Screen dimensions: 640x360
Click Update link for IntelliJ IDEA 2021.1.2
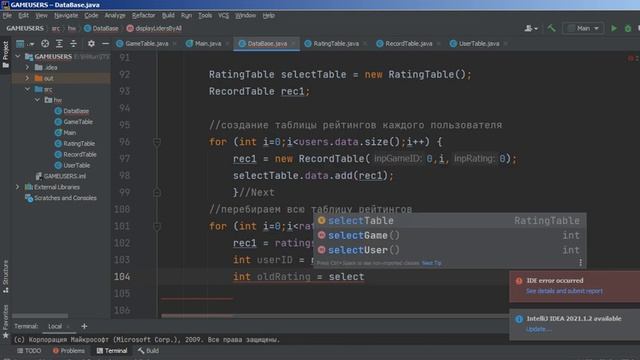(538, 329)
